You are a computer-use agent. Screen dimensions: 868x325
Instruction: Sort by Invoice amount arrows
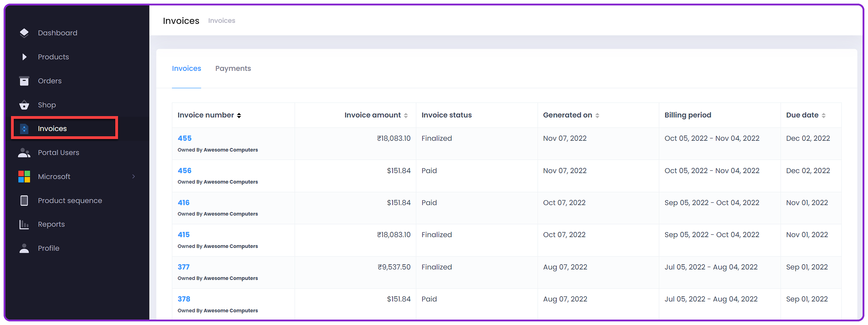pyautogui.click(x=406, y=115)
